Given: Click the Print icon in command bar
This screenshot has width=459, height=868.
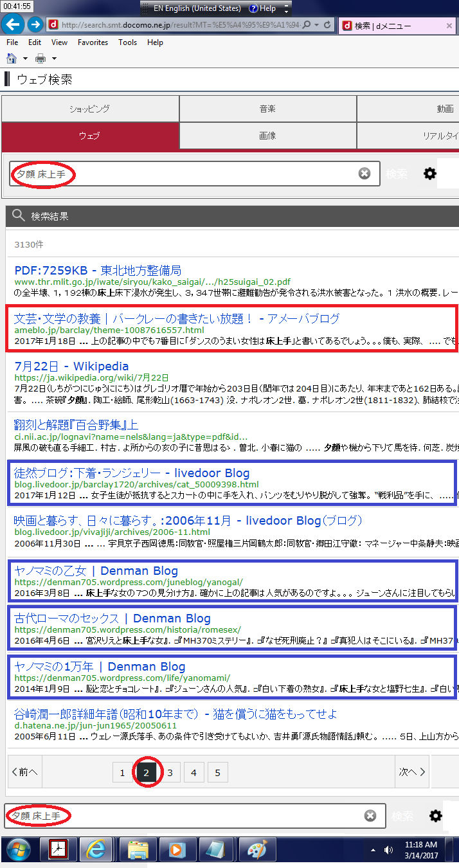Looking at the screenshot, I should click(x=40, y=59).
